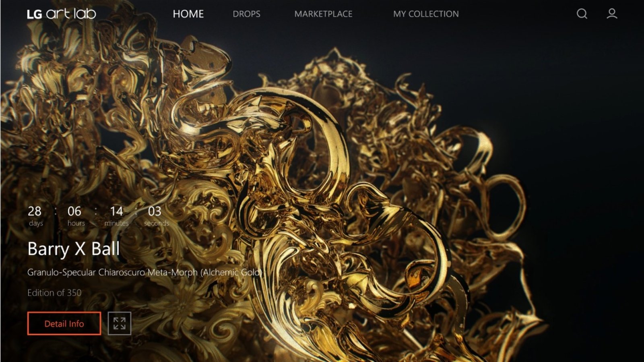Click the 14 minutes countdown value
The image size is (644, 362).
click(116, 211)
